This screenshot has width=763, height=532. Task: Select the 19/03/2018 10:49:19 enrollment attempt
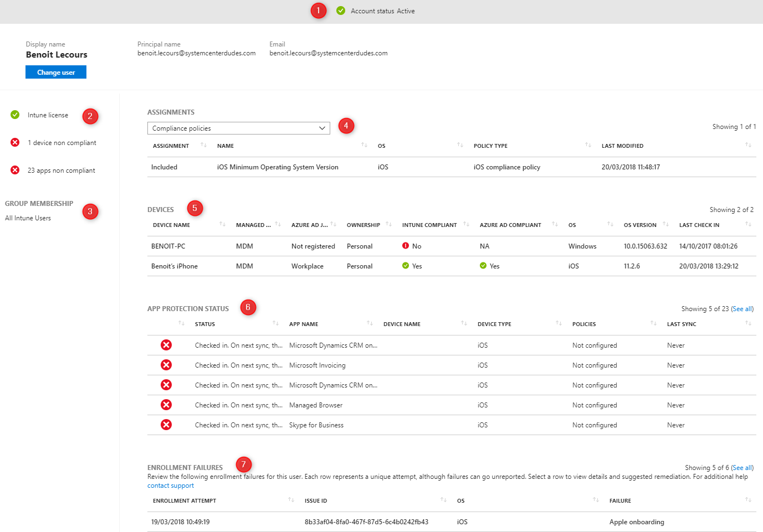coord(181,522)
